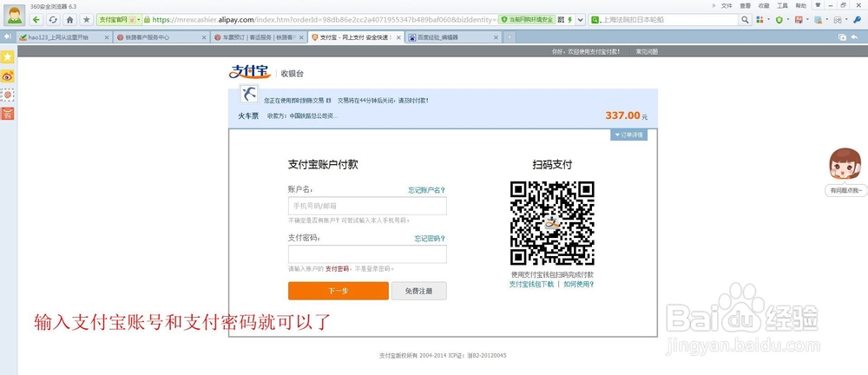
Task: Expand the address bar history dropdown arrow
Action: [580, 20]
